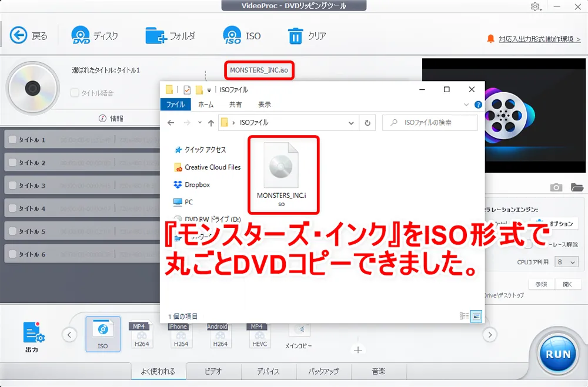Check the タイトル 3 checkbox
Viewport: 588px width, 387px height.
point(12,185)
